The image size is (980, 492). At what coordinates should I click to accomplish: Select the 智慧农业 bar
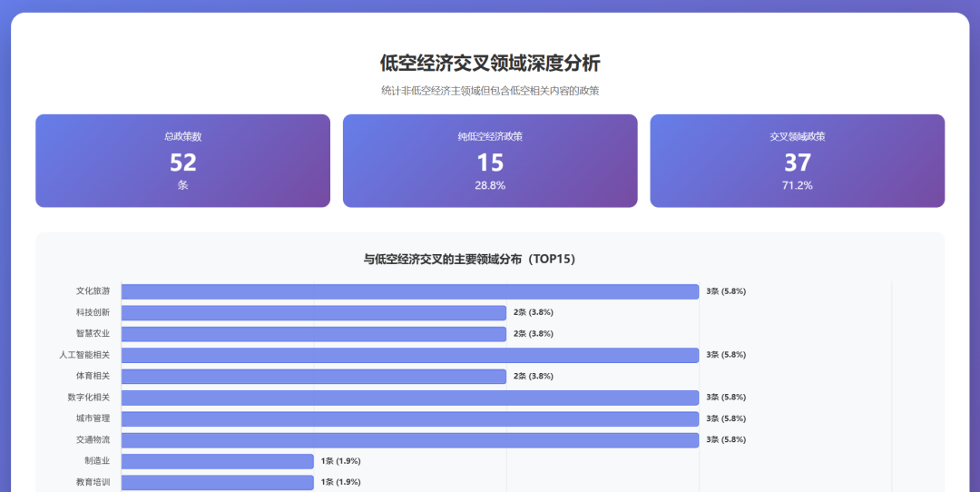(313, 334)
